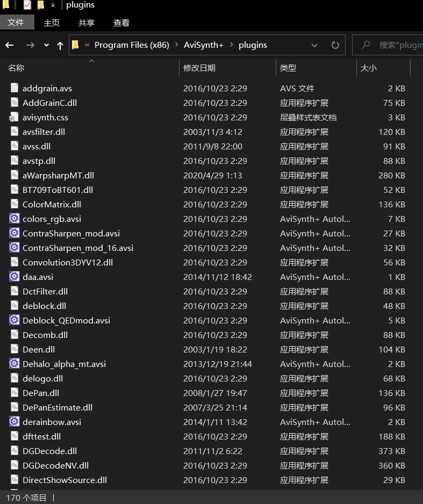This screenshot has height=504, width=423.
Task: Click the DGDecode.dll file icon
Action: pyautogui.click(x=14, y=451)
